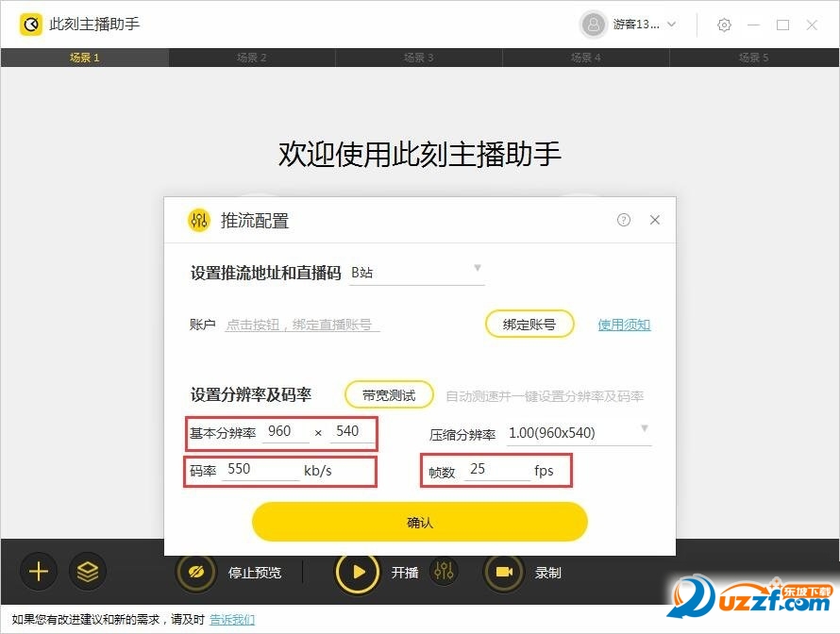Click the help question mark in 推流配置
The image size is (840, 634).
(624, 220)
